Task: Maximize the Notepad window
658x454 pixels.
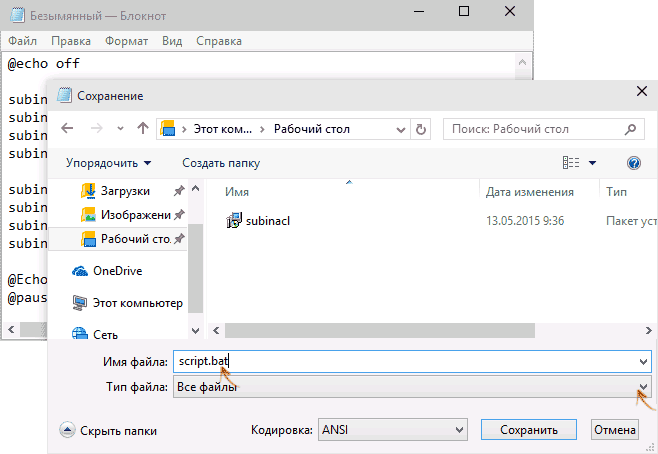Action: point(464,11)
